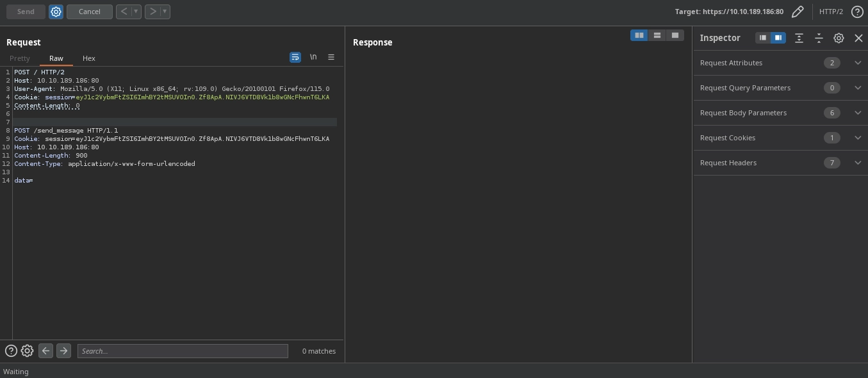Show newline characters with \n toggle
The width and height of the screenshot is (868, 378).
[x=313, y=57]
